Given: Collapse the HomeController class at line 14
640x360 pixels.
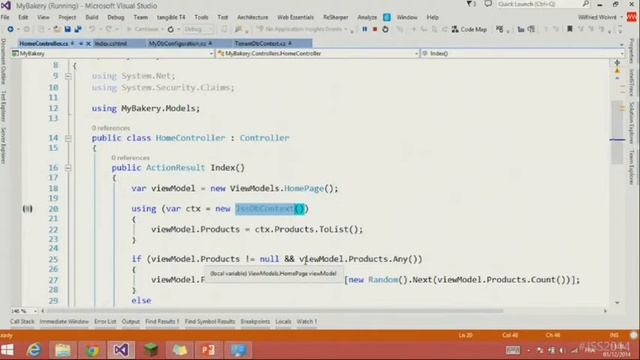Looking at the screenshot, I should [68, 138].
